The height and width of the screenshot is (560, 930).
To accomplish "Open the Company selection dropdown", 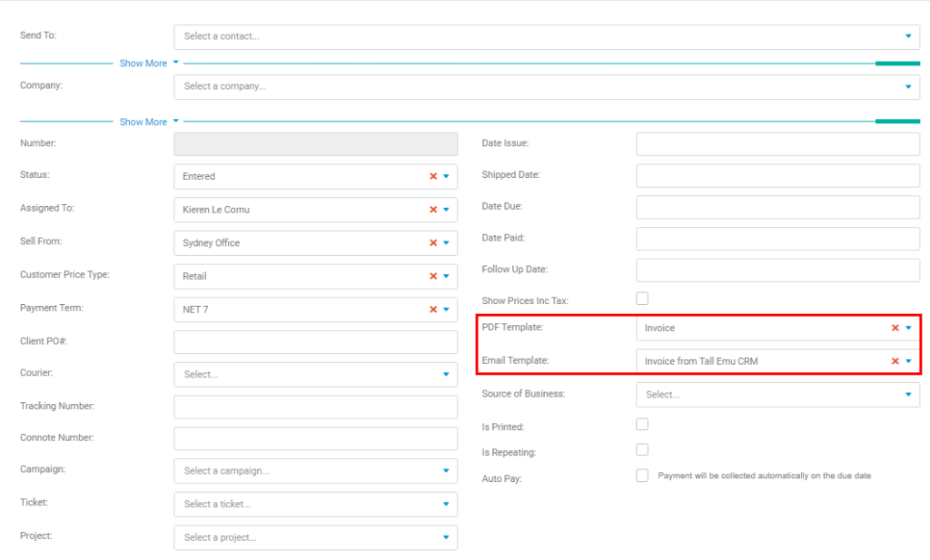I will click(x=906, y=85).
